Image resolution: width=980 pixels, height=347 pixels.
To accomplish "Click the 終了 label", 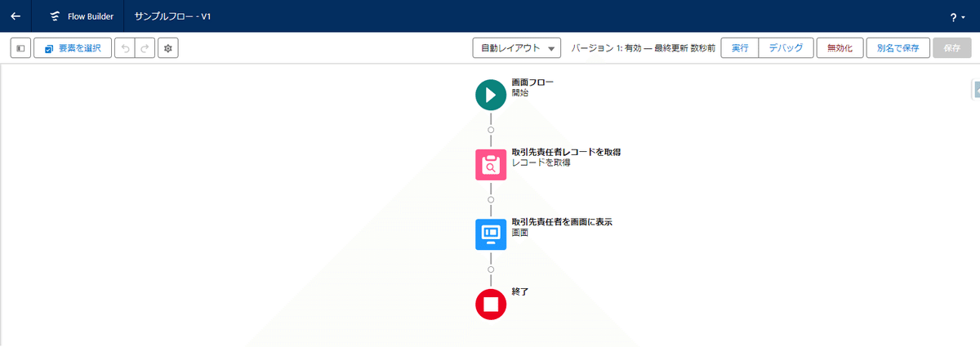I will [x=519, y=291].
